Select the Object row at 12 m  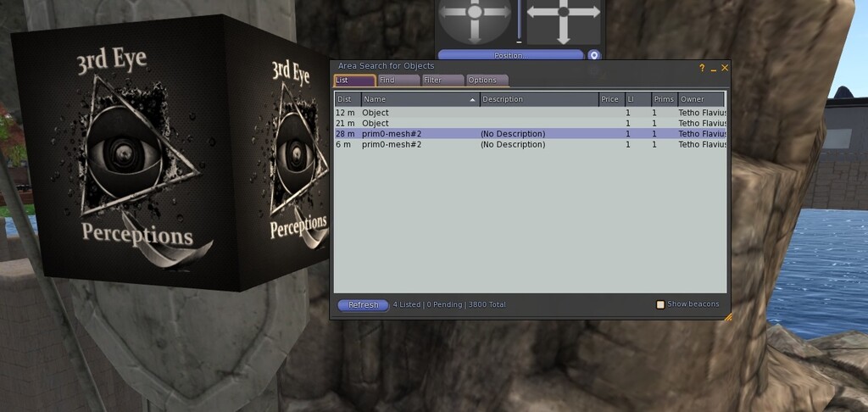(375, 113)
